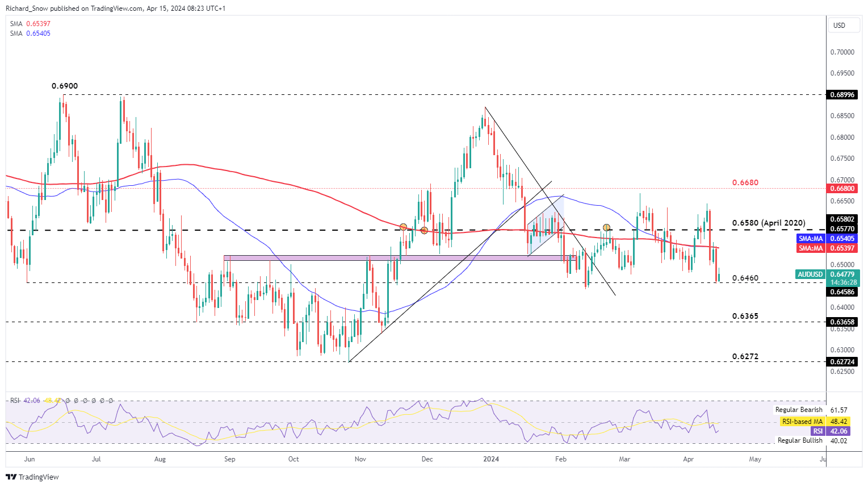Click 0.70000 on the price axis
The image size is (868, 487).
click(842, 52)
